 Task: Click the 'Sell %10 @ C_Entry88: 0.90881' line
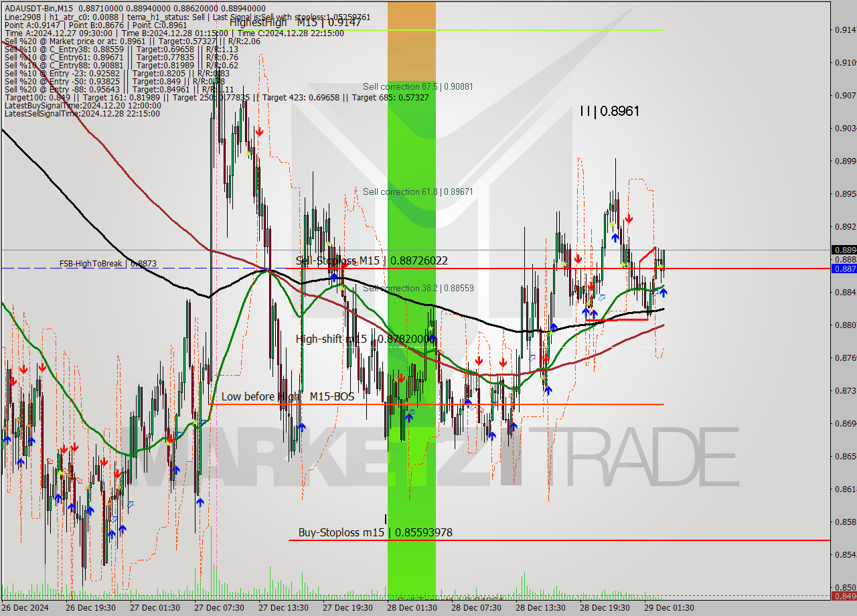point(121,65)
